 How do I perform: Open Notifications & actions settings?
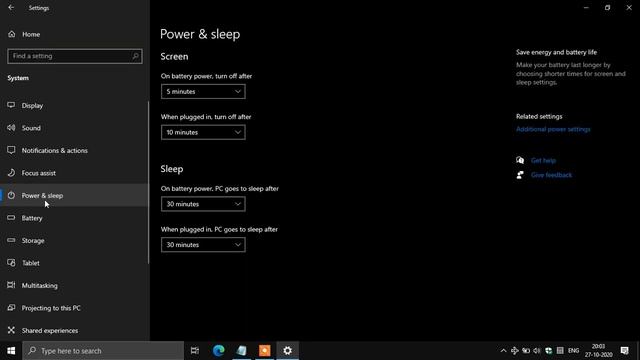pyautogui.click(x=74, y=151)
